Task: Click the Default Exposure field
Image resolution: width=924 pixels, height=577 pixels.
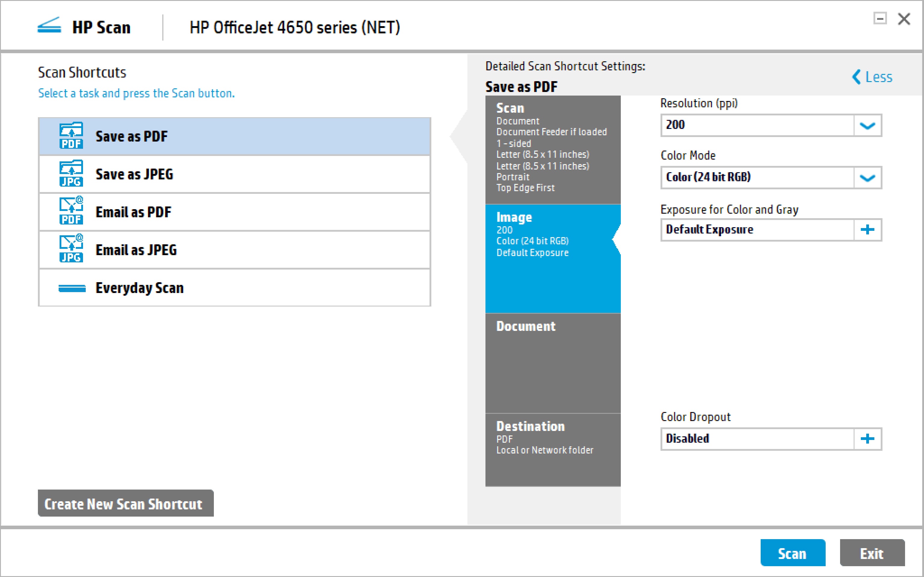Action: tap(757, 230)
